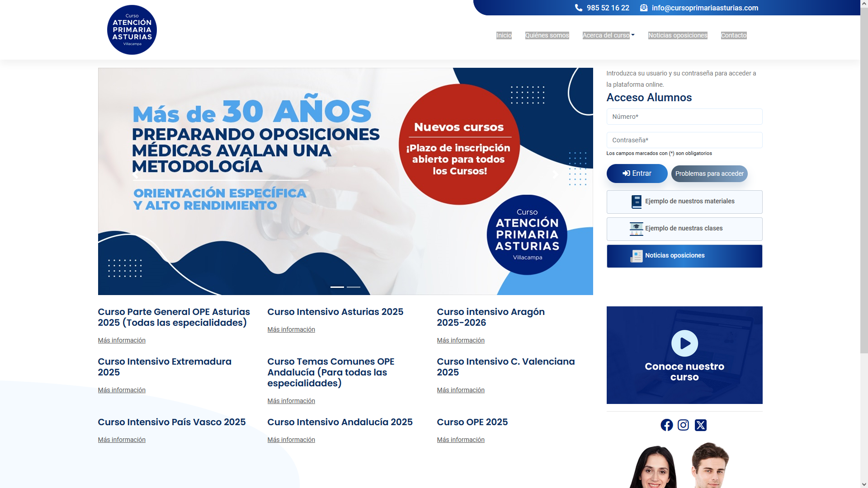Viewport: 868px width, 488px height.
Task: Open Más información for Curso Parte General OPE Asturias
Action: tap(122, 340)
